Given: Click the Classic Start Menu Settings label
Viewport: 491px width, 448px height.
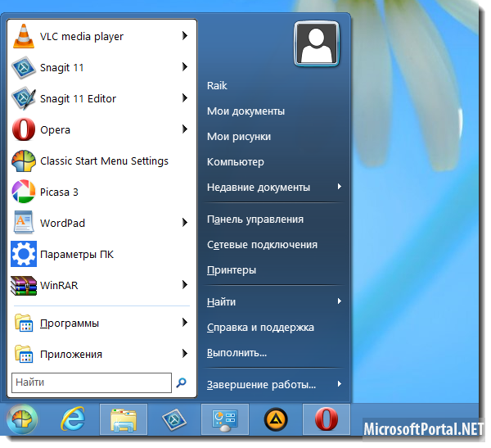Looking at the screenshot, I should click(104, 161).
